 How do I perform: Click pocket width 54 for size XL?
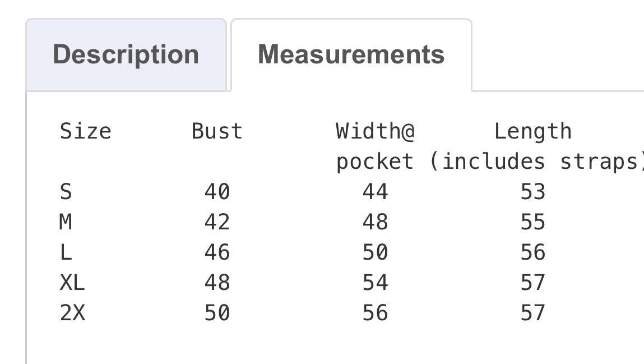click(x=375, y=283)
